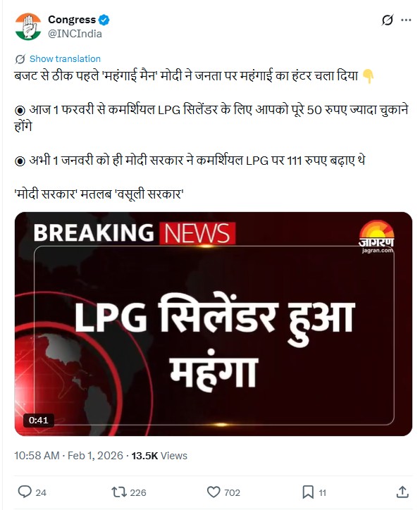Click the translate icon beside Show translation
Image resolution: width=420 pixels, height=510 pixels.
[20, 59]
